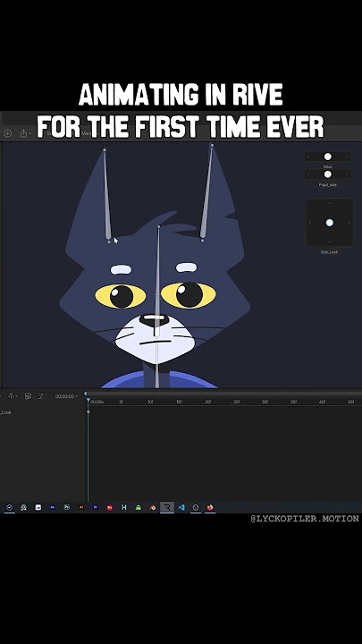
Task: Click the Eye_Look joystick handle
Action: click(330, 223)
